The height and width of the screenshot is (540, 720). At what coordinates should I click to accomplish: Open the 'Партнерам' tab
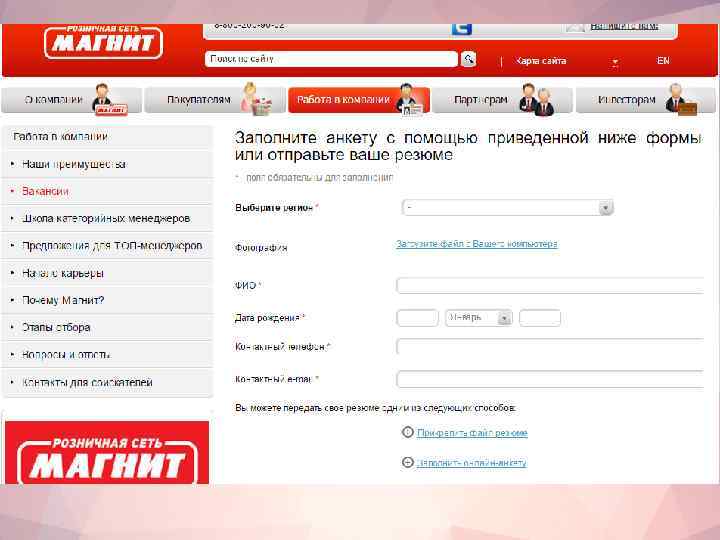pyautogui.click(x=502, y=100)
